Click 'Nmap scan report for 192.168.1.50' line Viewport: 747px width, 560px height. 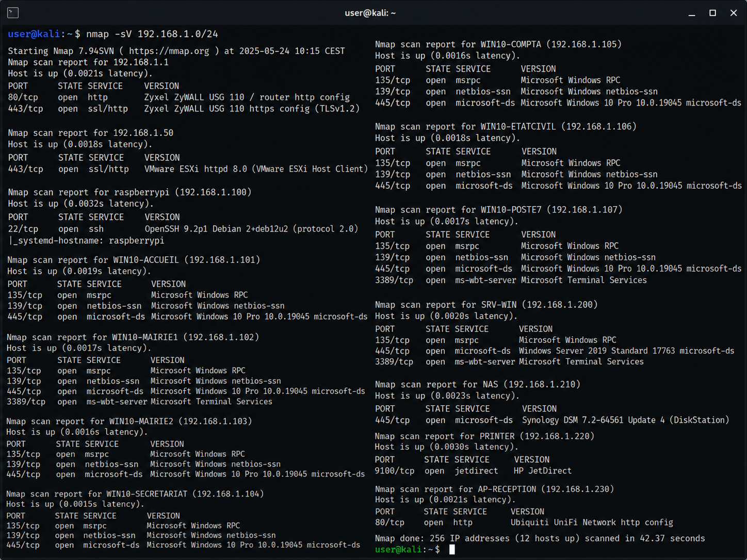pos(91,133)
